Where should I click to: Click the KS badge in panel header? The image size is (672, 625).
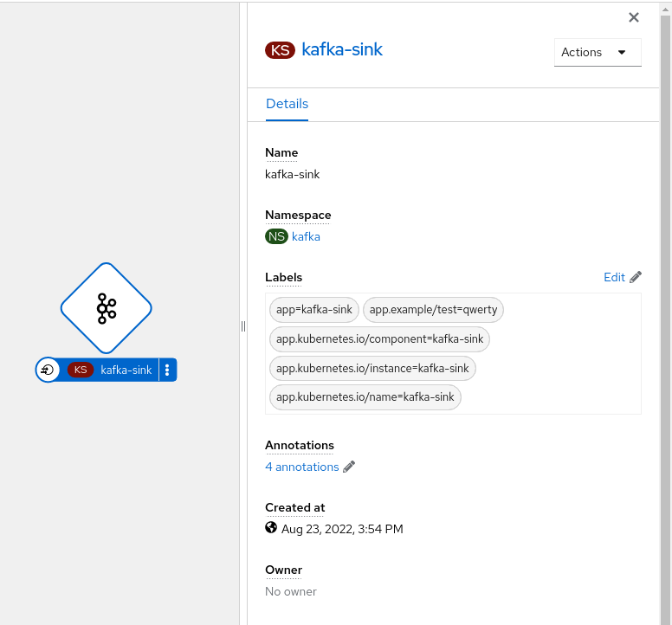point(280,50)
